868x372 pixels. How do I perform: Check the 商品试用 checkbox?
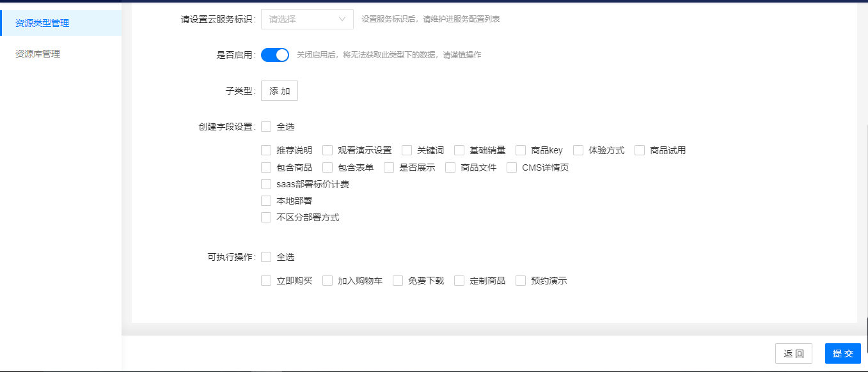[640, 150]
